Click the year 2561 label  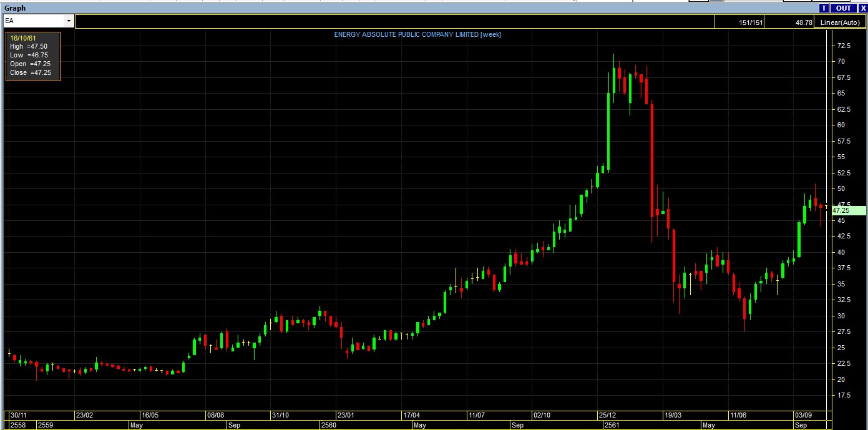point(612,425)
